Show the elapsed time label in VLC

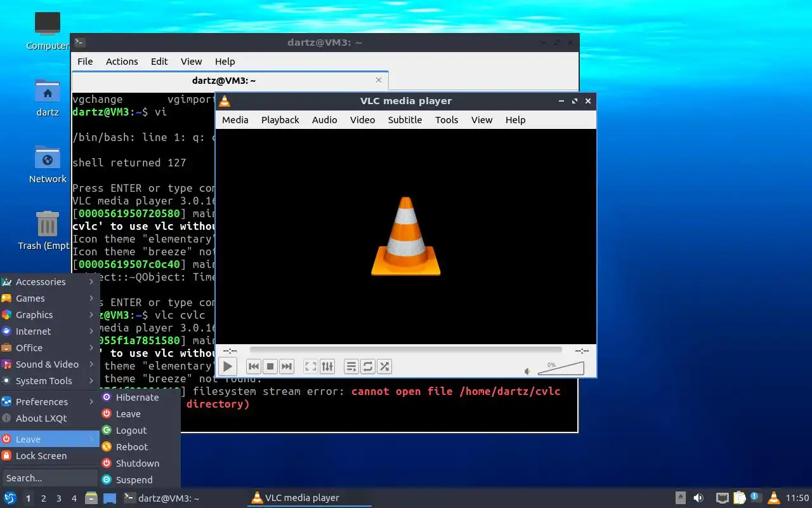(230, 351)
